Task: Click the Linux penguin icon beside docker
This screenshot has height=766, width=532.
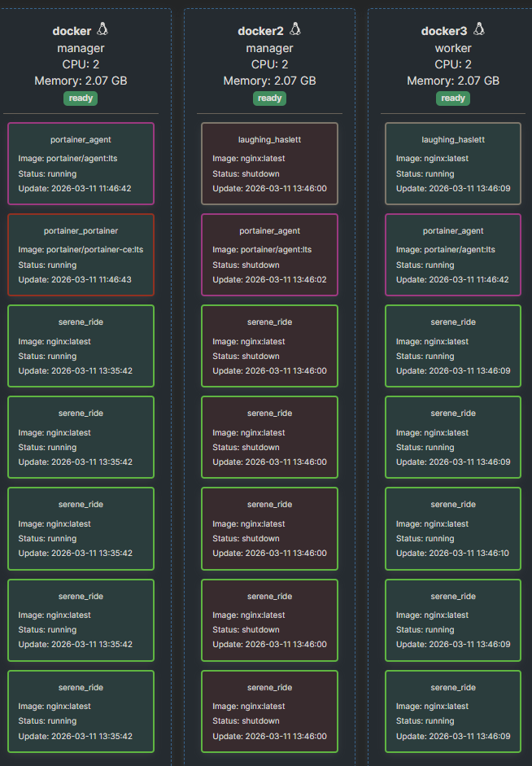Action: click(x=102, y=29)
